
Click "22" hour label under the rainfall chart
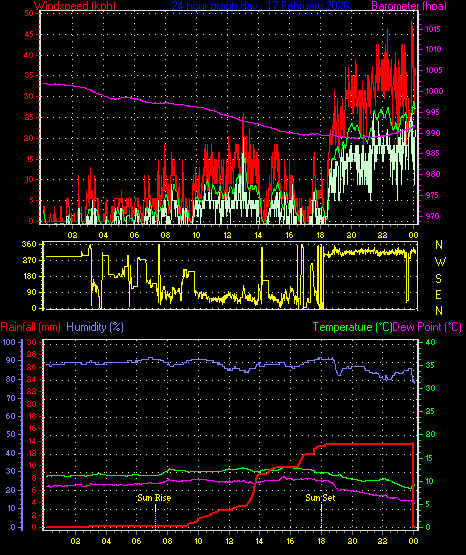383,541
